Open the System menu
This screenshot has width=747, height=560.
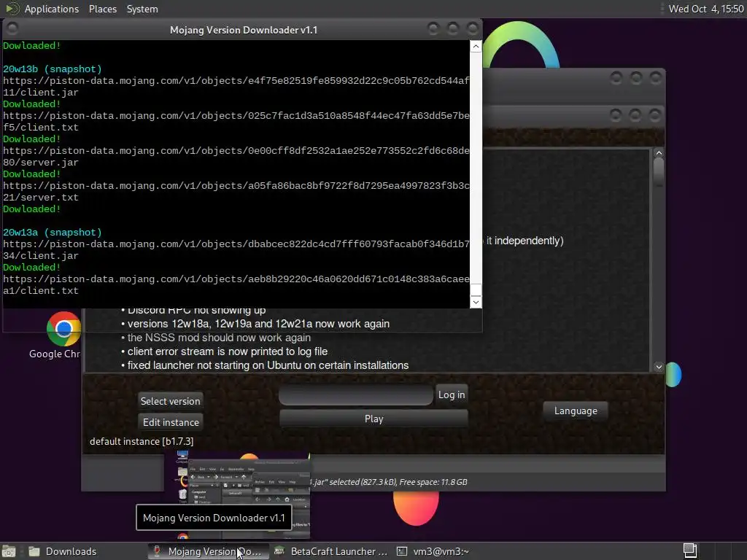point(142,9)
